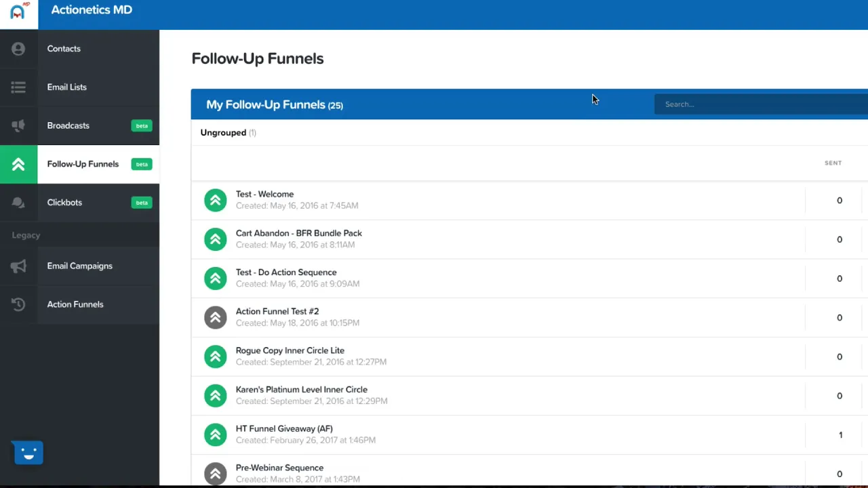Click the gray icon for Pre-Webinar Sequence
The width and height of the screenshot is (868, 488).
[x=216, y=474]
